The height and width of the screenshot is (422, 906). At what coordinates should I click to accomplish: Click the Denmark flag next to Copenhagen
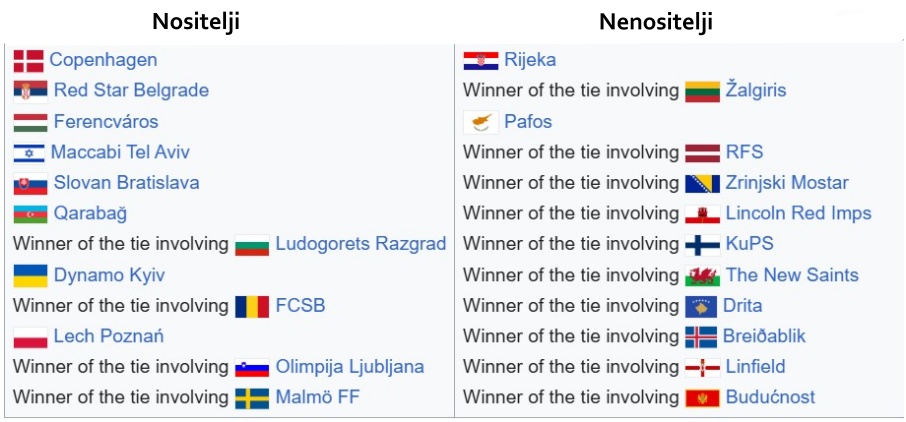[x=28, y=61]
